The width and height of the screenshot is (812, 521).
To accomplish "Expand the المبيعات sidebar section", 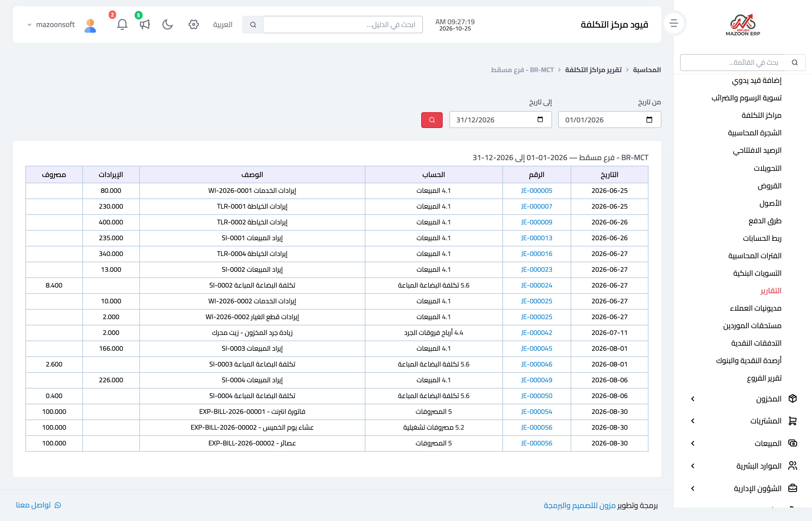I will 743,443.
